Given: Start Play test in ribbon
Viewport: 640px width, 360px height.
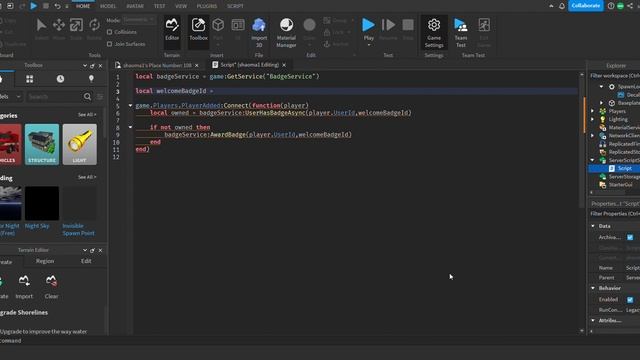Looking at the screenshot, I should tap(368, 28).
